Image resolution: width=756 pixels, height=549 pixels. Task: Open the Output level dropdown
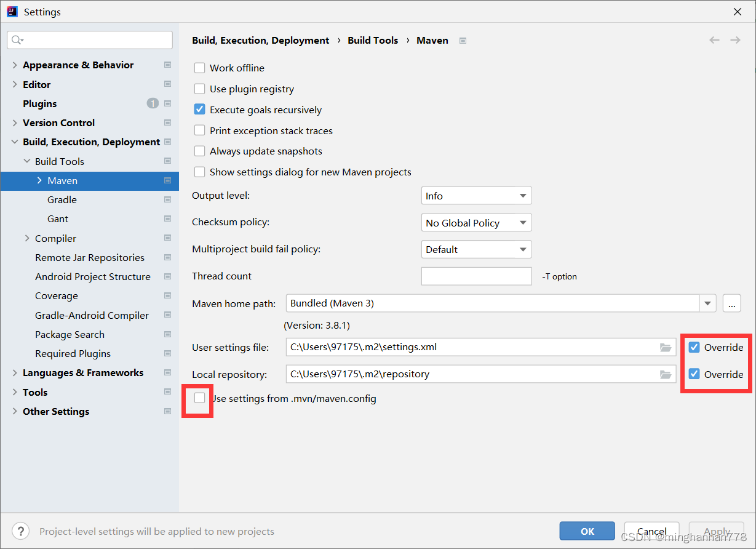coord(476,196)
